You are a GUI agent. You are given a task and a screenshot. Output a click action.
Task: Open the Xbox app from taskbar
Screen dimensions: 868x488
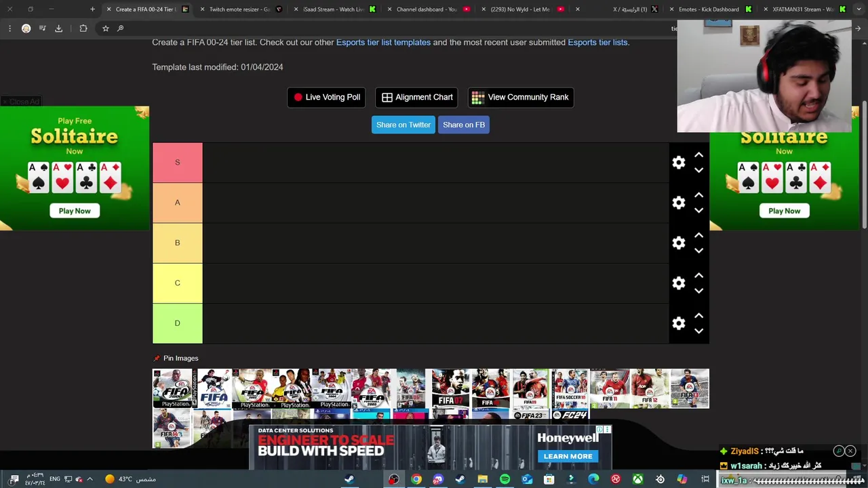(638, 479)
